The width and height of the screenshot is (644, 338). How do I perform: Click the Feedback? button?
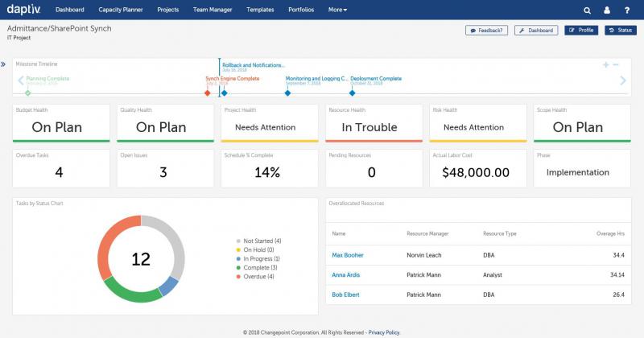tap(486, 30)
